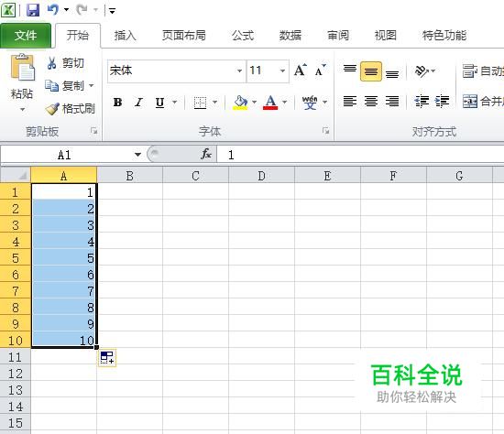Switch to the 插入 Insert tab
The image size is (504, 434).
pyautogui.click(x=126, y=36)
